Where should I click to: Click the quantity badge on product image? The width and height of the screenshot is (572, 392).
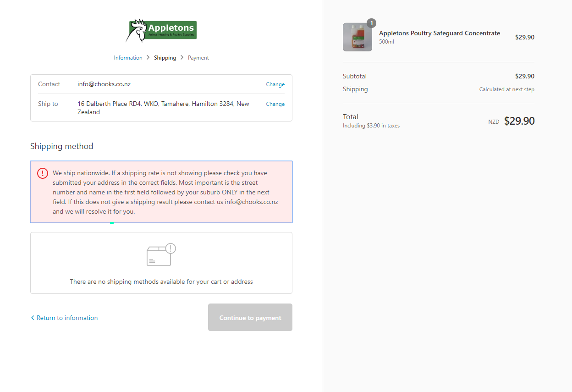371,23
